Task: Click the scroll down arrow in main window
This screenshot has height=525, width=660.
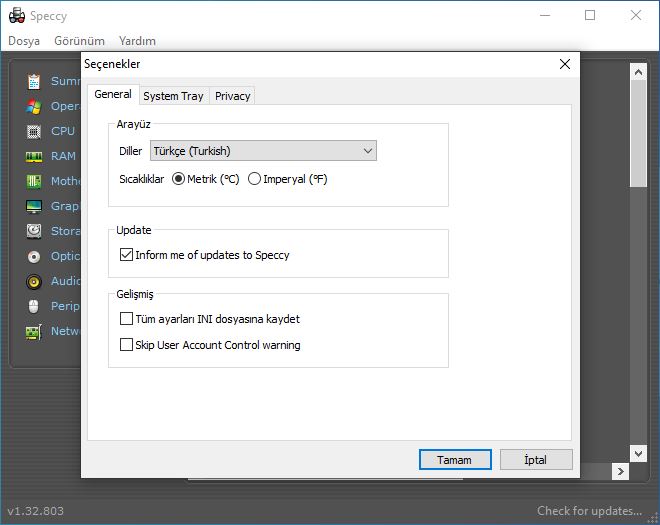Action: point(638,454)
